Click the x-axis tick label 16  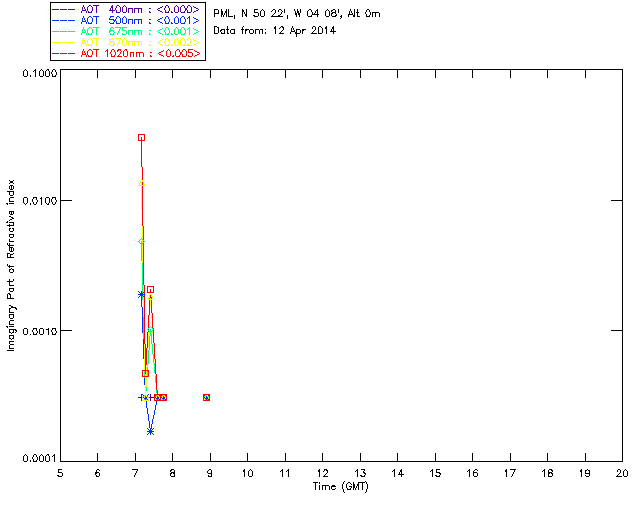[x=473, y=473]
